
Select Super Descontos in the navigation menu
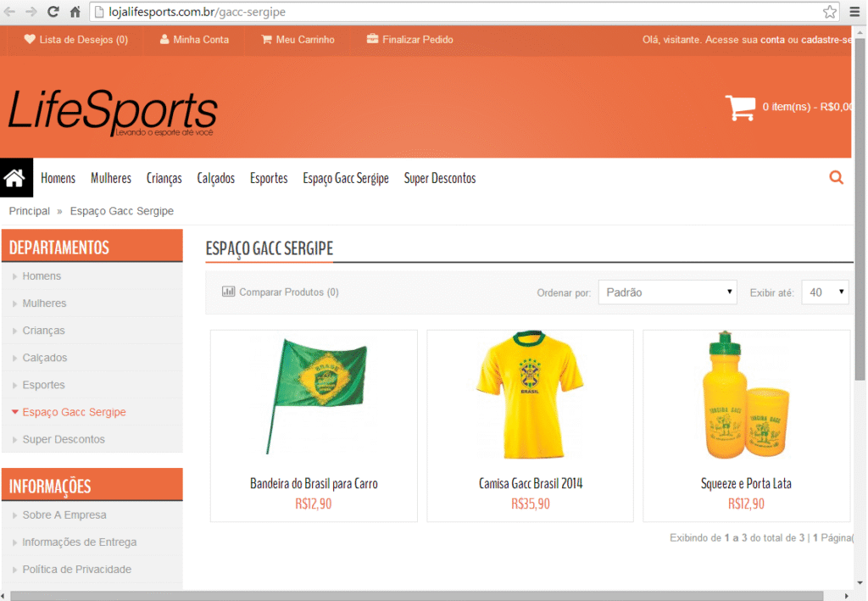pos(439,178)
